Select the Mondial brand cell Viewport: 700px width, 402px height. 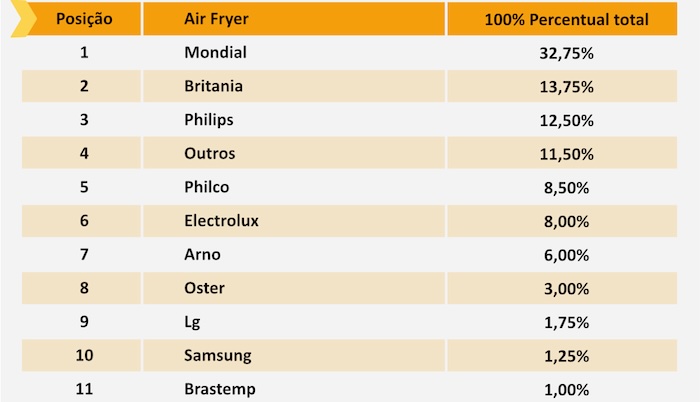[215, 53]
